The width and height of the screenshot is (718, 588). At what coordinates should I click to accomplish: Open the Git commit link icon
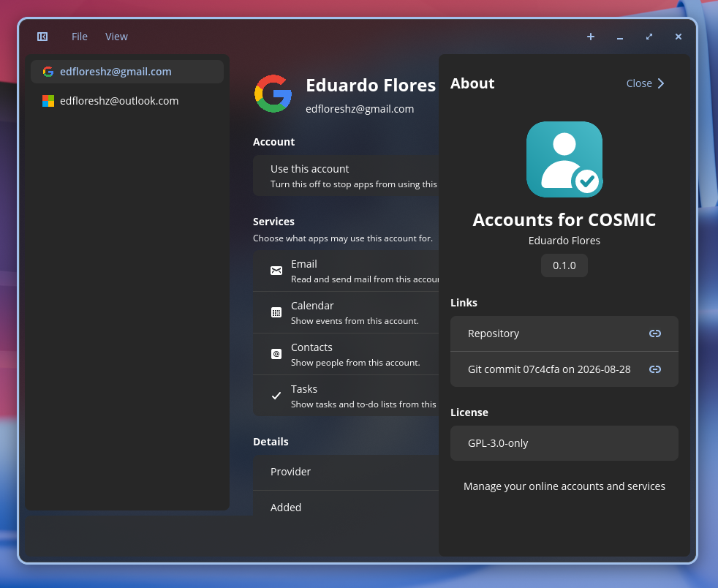click(x=655, y=369)
